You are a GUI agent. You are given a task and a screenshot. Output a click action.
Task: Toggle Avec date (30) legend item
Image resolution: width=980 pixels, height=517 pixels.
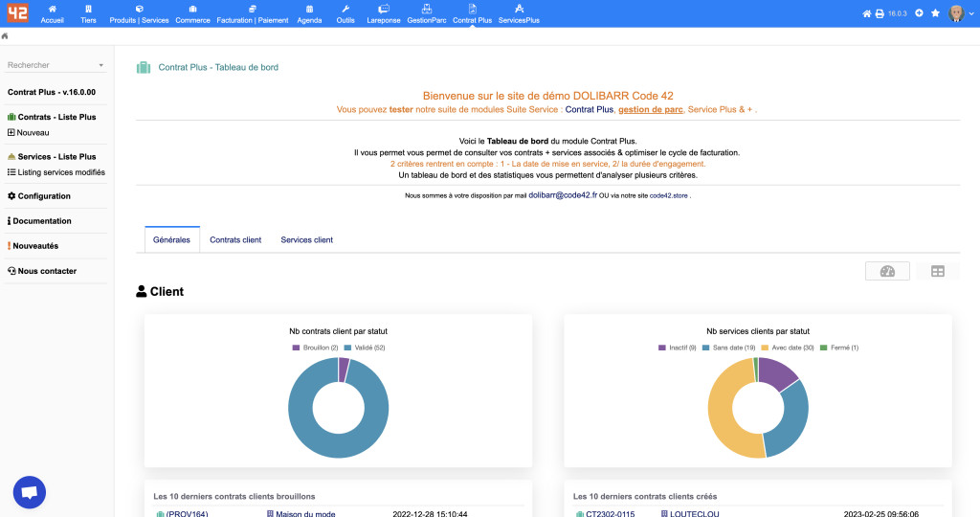click(x=787, y=348)
